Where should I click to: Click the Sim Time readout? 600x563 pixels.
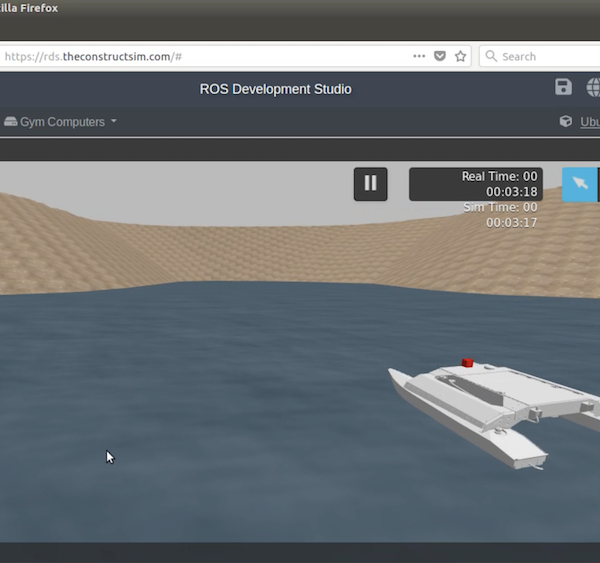(500, 215)
